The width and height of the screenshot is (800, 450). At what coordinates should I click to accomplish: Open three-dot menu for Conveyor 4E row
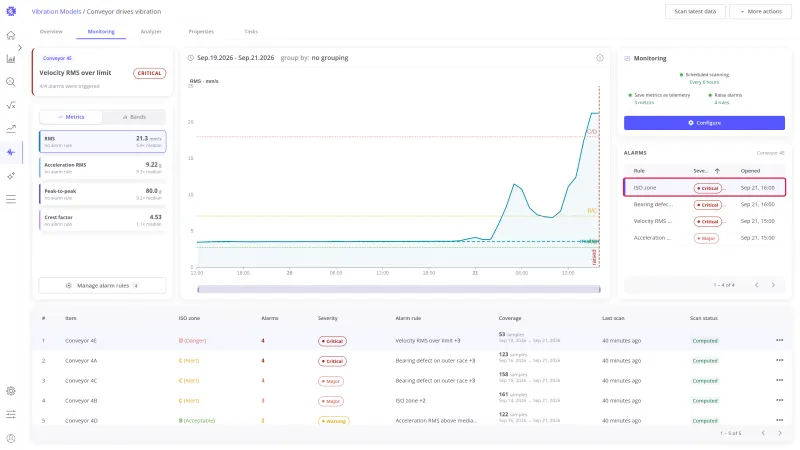click(x=780, y=340)
